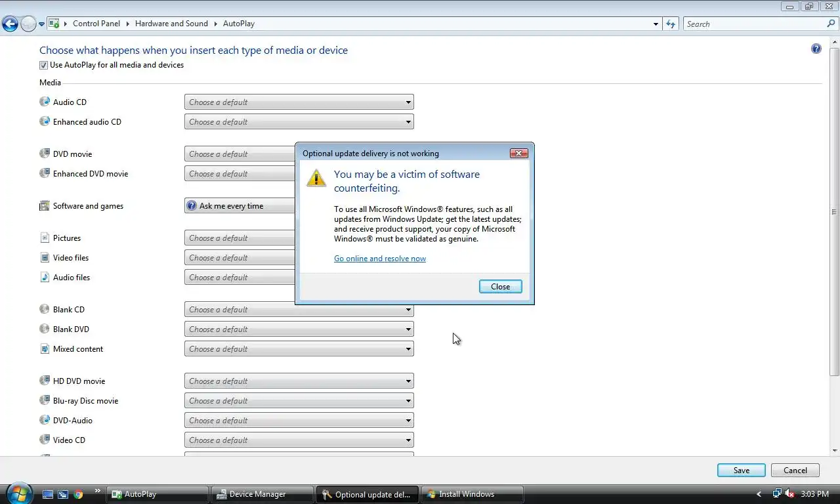The height and width of the screenshot is (504, 840).
Task: Launch Chrome from the Quick Launch bar
Action: pos(78,494)
